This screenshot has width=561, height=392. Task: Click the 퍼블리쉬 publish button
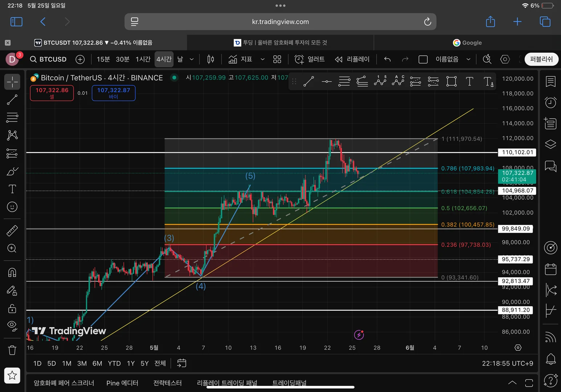coord(541,59)
